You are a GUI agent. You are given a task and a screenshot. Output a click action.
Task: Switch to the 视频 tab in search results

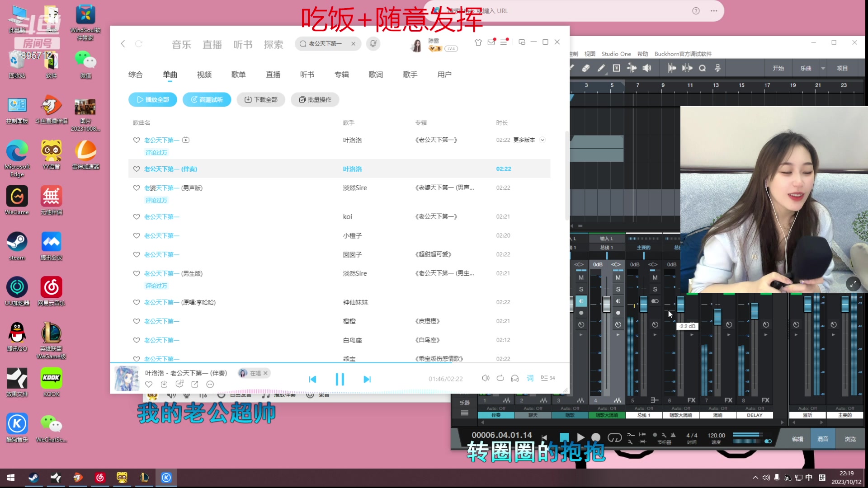(x=204, y=75)
